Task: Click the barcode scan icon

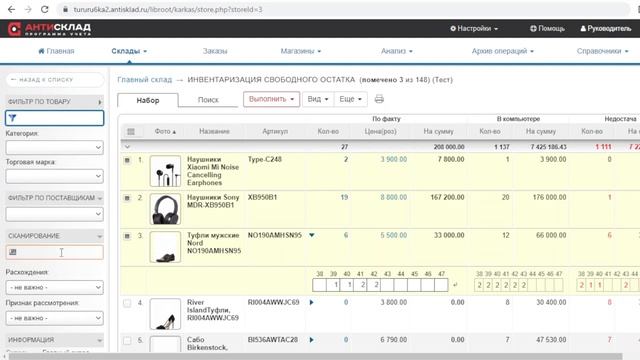Action: pyautogui.click(x=13, y=252)
